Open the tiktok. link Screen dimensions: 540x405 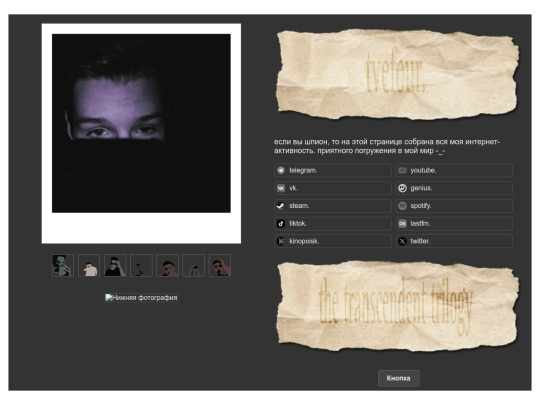[333, 224]
